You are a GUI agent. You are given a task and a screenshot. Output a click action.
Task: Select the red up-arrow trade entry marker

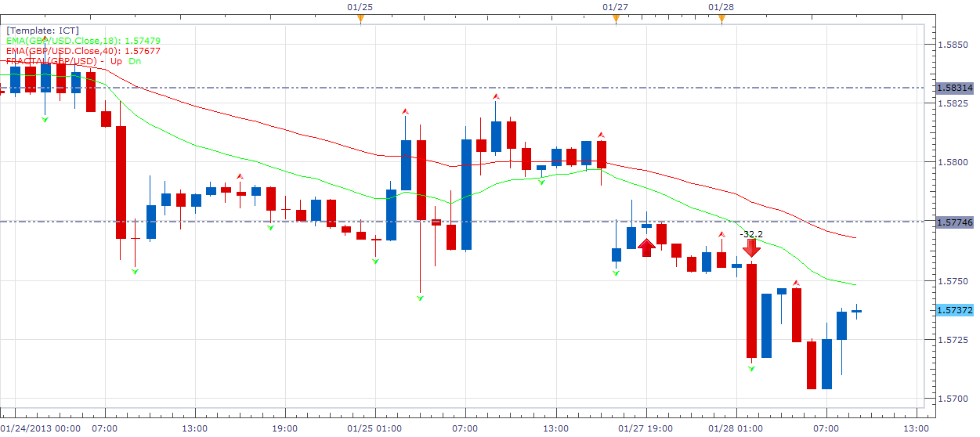646,247
